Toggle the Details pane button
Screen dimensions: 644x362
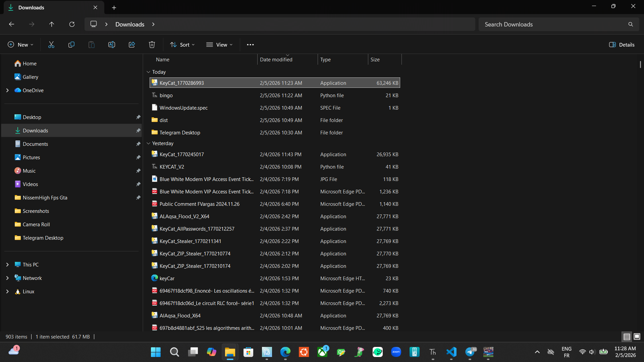pyautogui.click(x=622, y=45)
